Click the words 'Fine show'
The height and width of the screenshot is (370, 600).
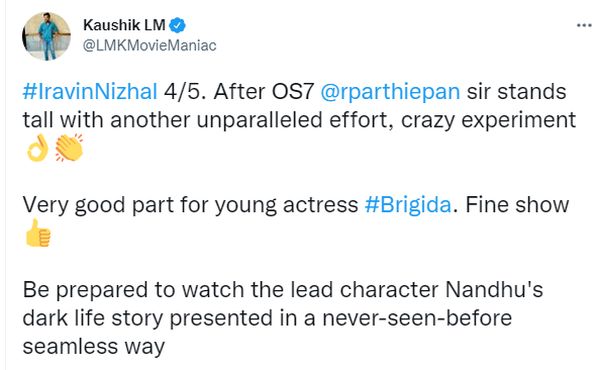pyautogui.click(x=517, y=205)
